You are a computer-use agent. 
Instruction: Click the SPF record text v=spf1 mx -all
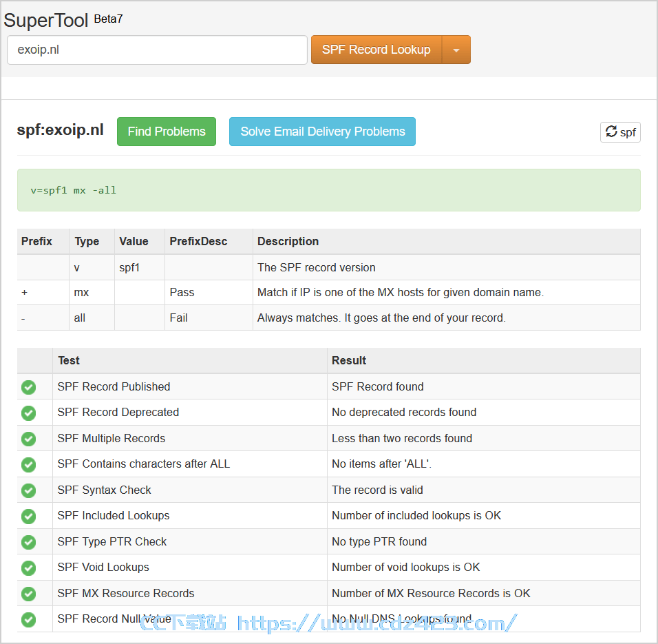[74, 190]
